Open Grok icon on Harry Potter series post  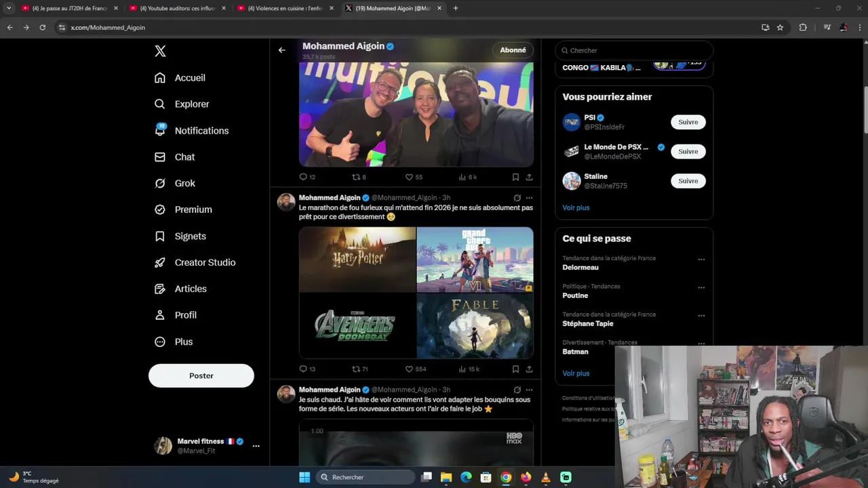[517, 390]
